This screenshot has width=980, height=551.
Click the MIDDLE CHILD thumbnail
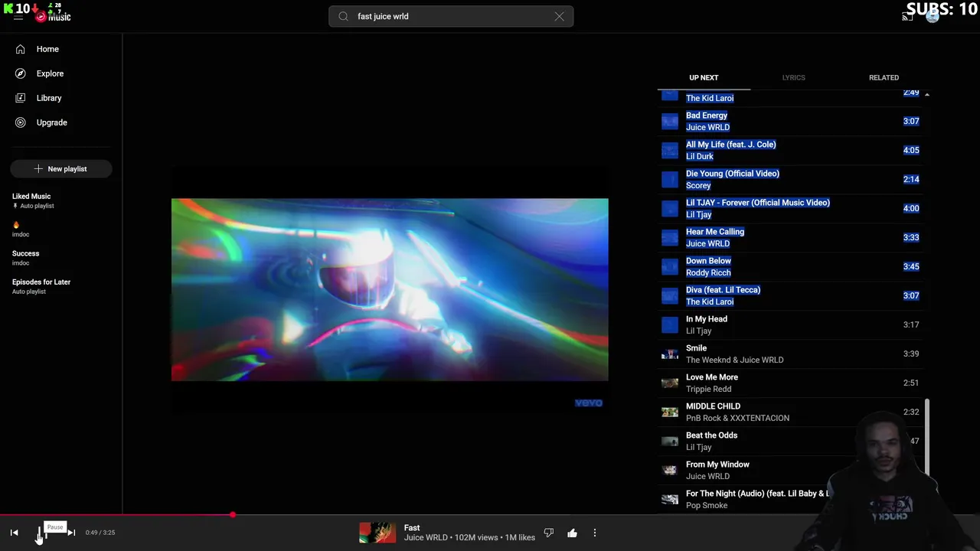(670, 412)
